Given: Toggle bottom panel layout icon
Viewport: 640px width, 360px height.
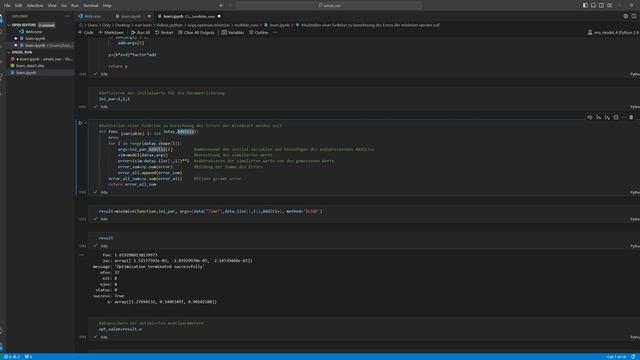Looking at the screenshot, I should [593, 5].
